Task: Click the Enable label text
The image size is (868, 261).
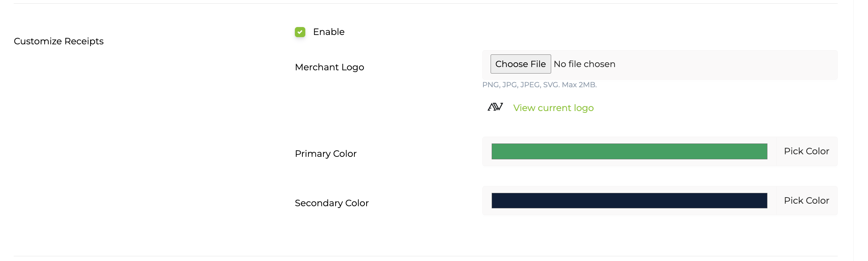Action: pos(329,32)
